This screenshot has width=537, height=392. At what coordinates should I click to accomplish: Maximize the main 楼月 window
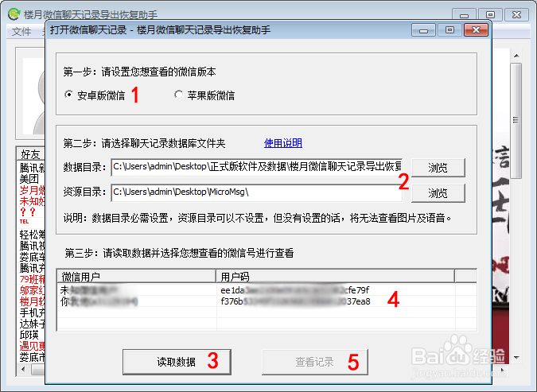(x=490, y=15)
